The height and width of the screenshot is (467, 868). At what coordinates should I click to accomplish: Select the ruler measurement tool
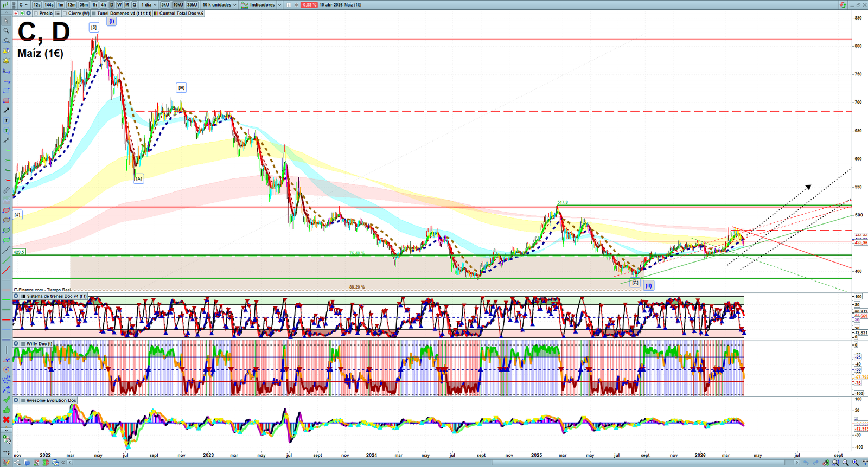pos(6,190)
